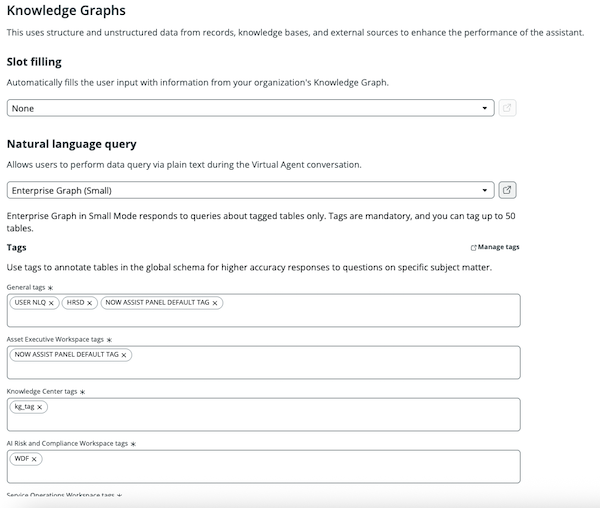Click the AI Risk and Compliance Workspace tags label
The image size is (600, 508).
coord(67,443)
